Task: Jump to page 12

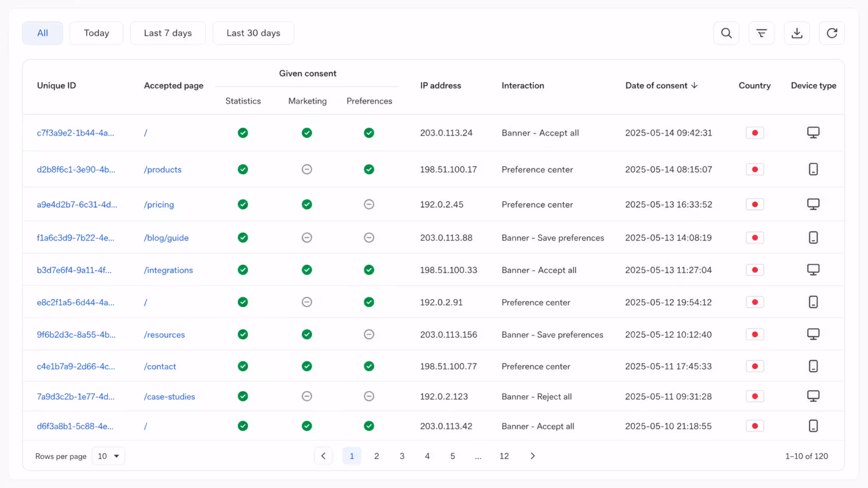Action: (x=504, y=456)
